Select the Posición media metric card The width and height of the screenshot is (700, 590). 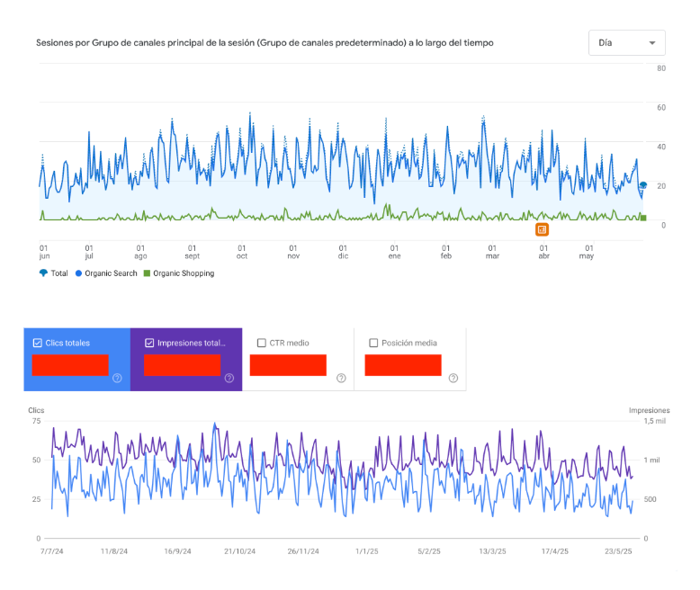point(409,359)
